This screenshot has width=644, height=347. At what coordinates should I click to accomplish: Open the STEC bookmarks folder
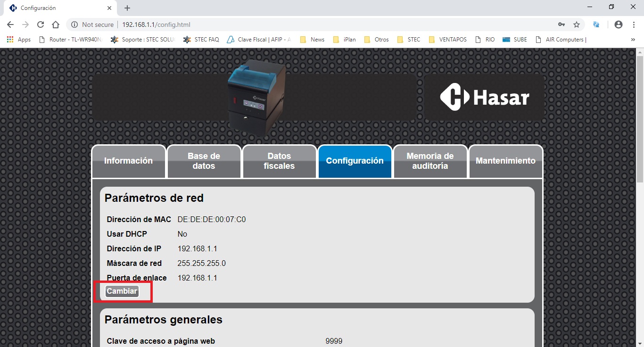(409, 40)
